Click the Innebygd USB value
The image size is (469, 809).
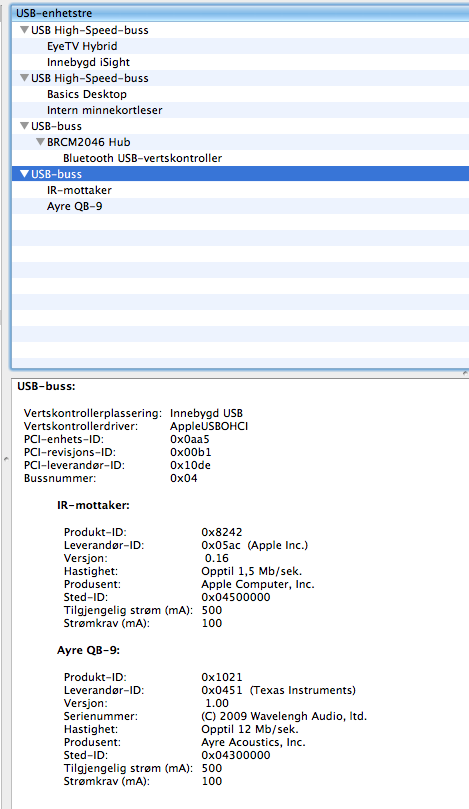(206, 413)
